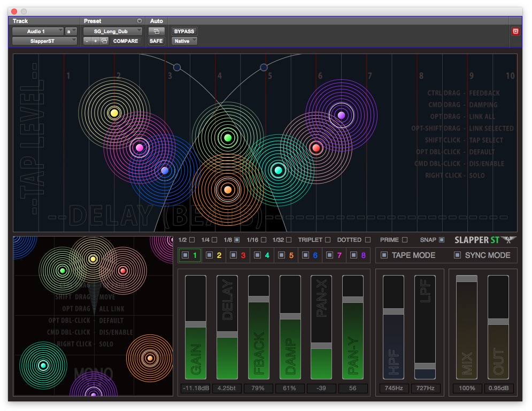Click the gain value field -11.18dB
Viewport: 532px width, 411px height.
196,388
